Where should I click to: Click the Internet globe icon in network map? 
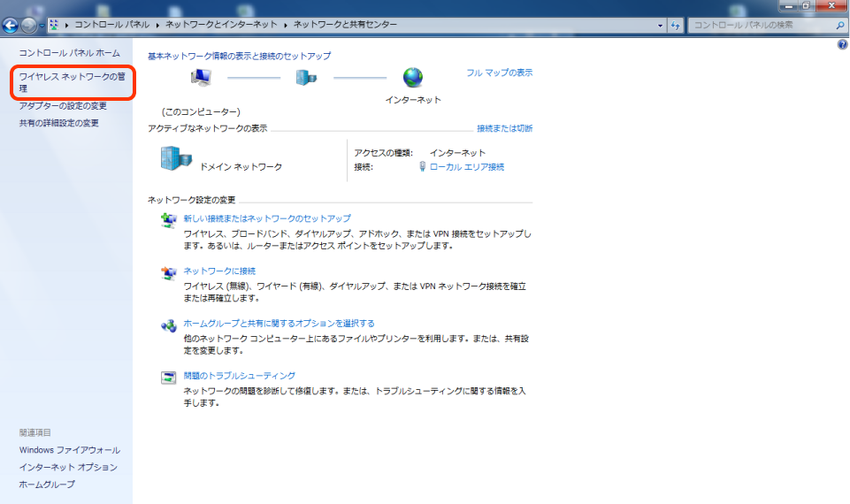coord(412,79)
